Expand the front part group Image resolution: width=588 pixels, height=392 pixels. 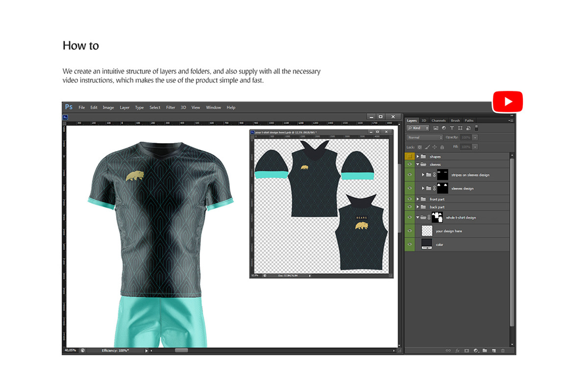418,199
